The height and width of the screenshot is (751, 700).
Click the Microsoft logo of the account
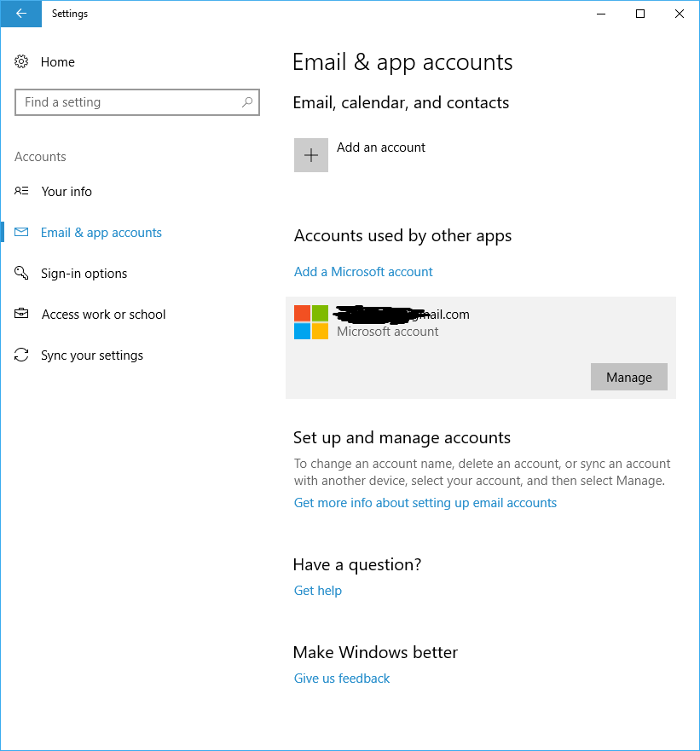point(311,322)
